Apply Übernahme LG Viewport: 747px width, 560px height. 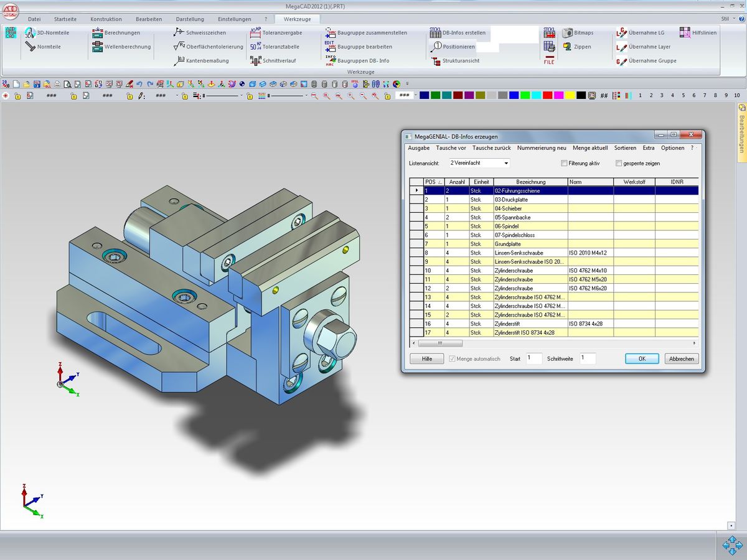click(640, 32)
